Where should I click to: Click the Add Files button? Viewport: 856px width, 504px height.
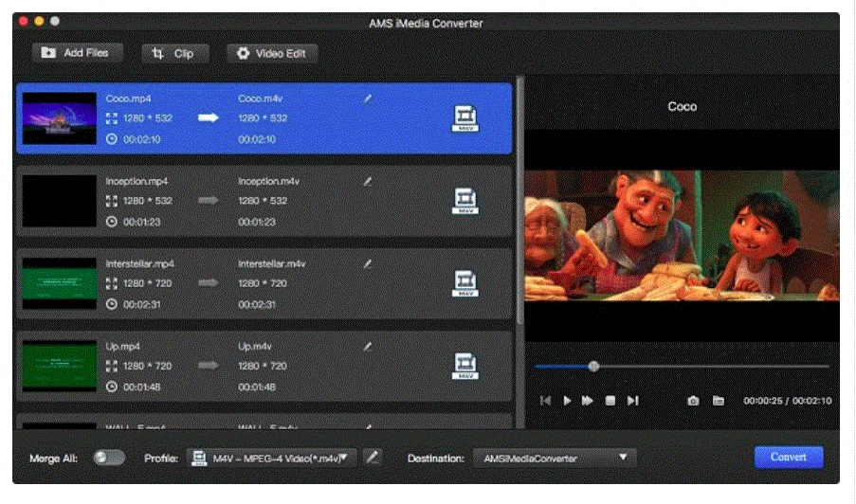77,53
